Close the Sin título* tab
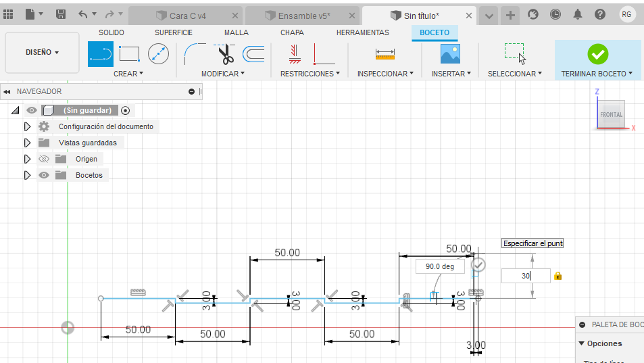Screen dimensions: 644x363 468,16
